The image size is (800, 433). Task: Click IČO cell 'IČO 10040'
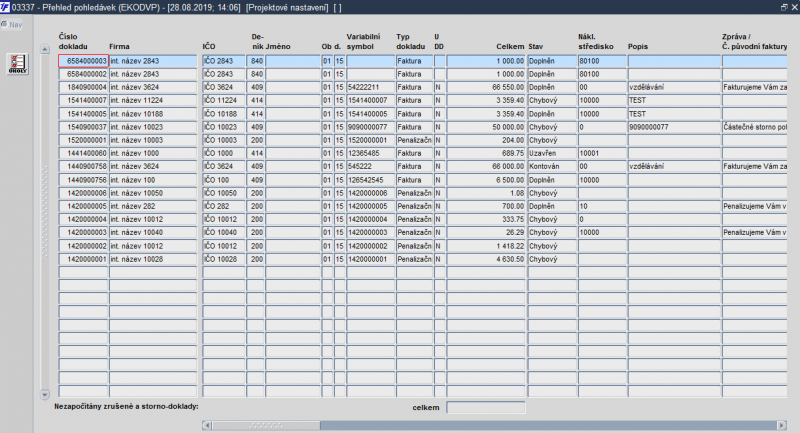pyautogui.click(x=224, y=233)
